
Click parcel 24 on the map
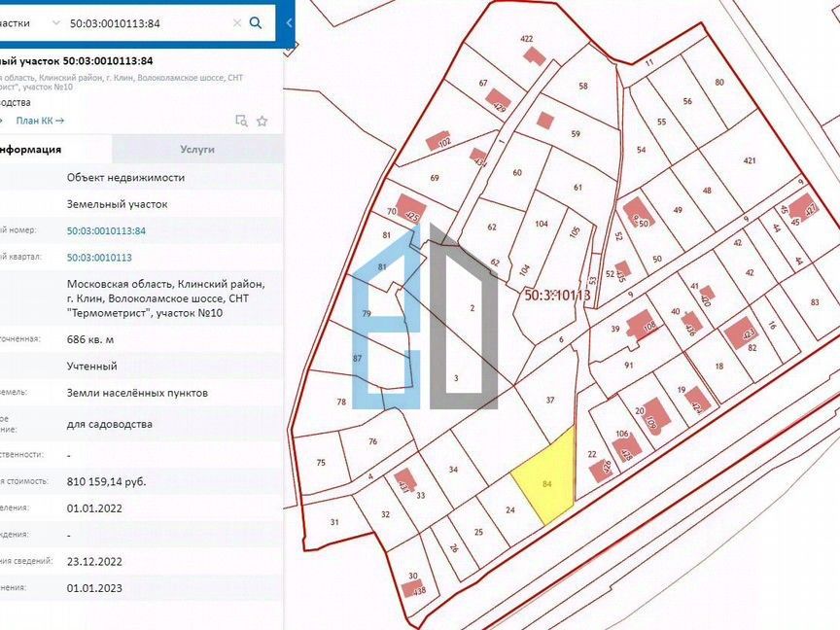tap(510, 510)
